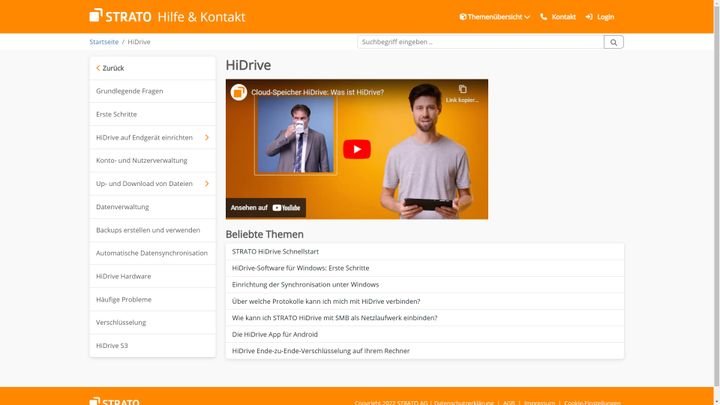Expand Up- und Download von Dateien chevron
Image resolution: width=720 pixels, height=405 pixels.
[207, 184]
